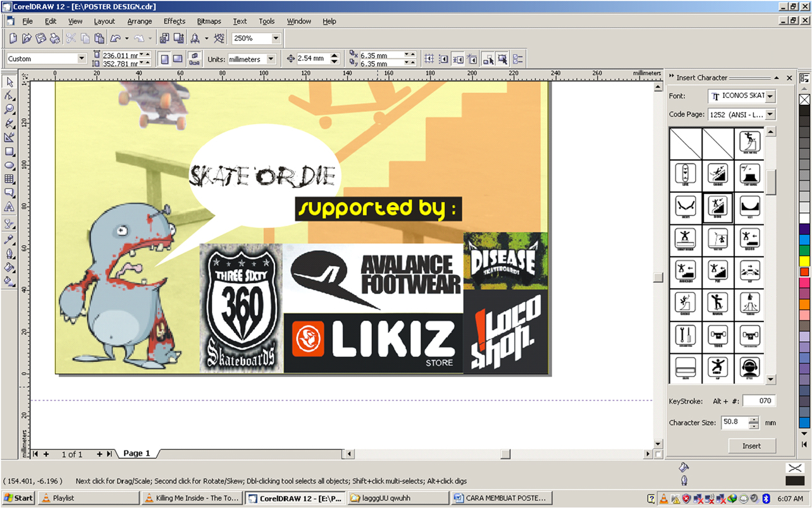Click the Character Size input field
The image size is (812, 508).
pos(734,423)
